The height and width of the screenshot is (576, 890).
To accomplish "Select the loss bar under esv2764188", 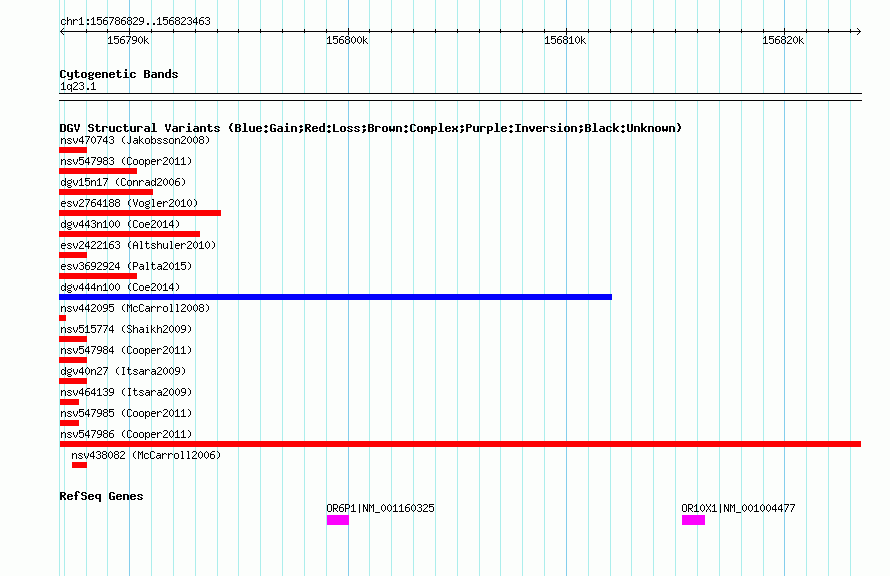I will [x=140, y=213].
